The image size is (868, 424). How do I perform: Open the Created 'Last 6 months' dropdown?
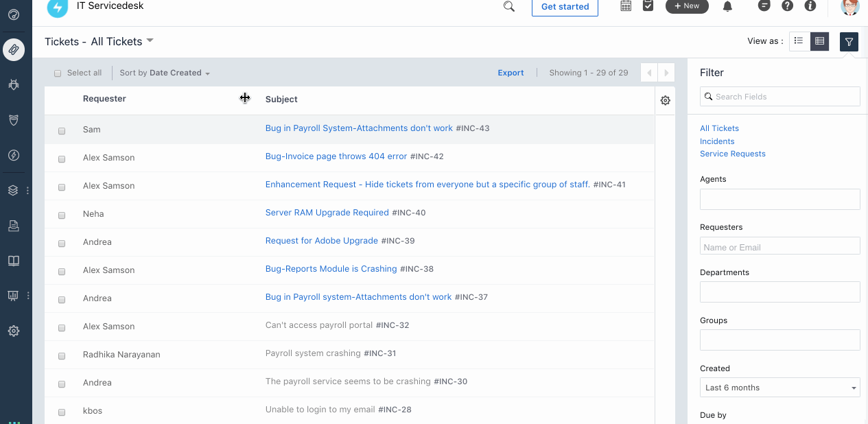[x=779, y=387]
